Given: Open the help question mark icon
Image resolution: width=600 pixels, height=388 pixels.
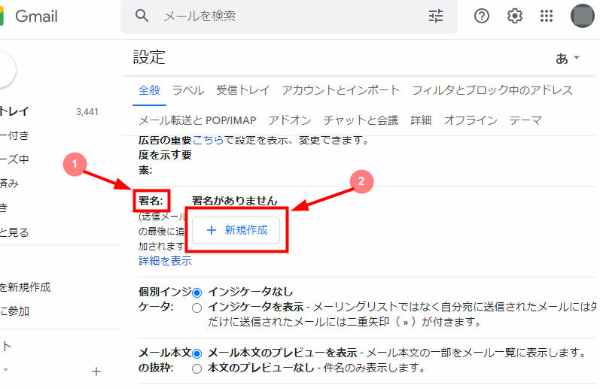Looking at the screenshot, I should click(x=481, y=16).
